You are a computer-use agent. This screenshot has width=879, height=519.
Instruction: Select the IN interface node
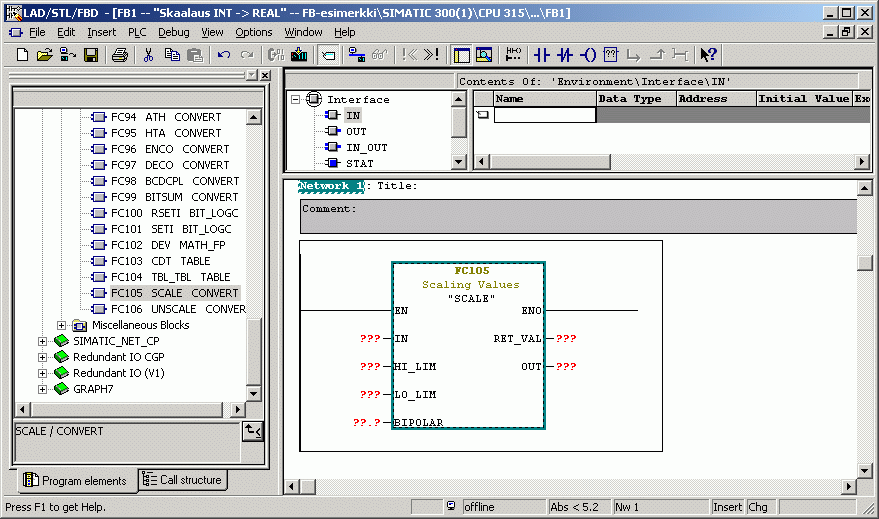353,115
